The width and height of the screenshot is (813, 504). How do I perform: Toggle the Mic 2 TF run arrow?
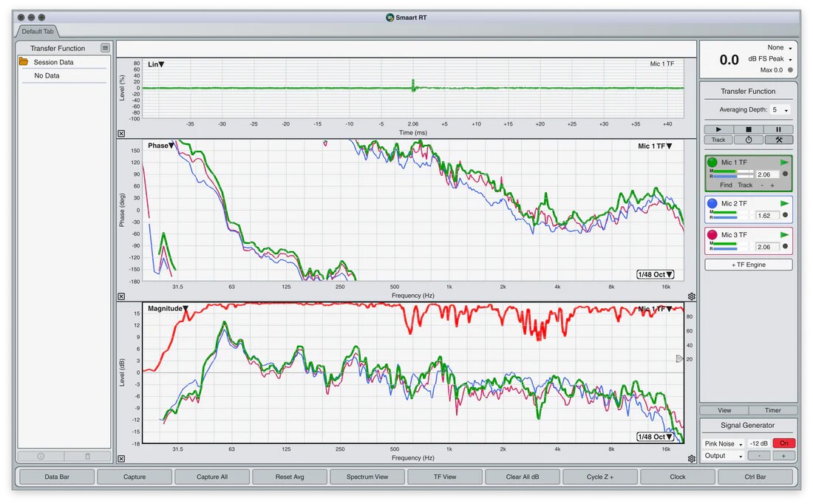pyautogui.click(x=784, y=203)
